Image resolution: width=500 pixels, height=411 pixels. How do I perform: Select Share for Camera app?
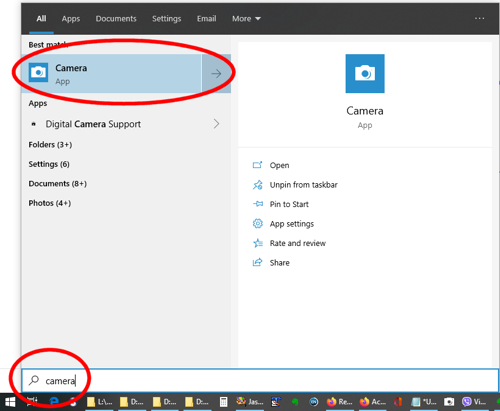click(279, 263)
